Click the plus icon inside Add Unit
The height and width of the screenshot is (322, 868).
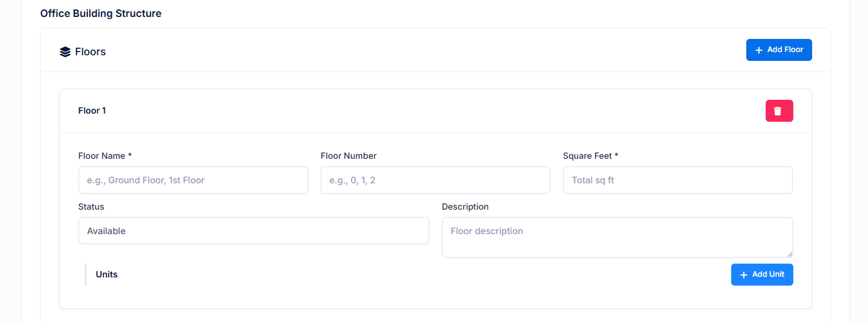pos(744,275)
